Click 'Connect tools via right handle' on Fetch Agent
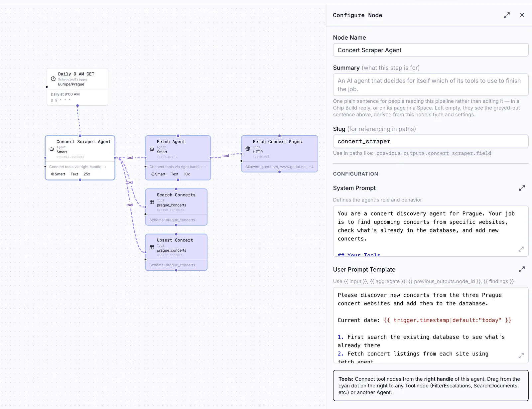Screen dimensions: 532x409 coord(178,167)
